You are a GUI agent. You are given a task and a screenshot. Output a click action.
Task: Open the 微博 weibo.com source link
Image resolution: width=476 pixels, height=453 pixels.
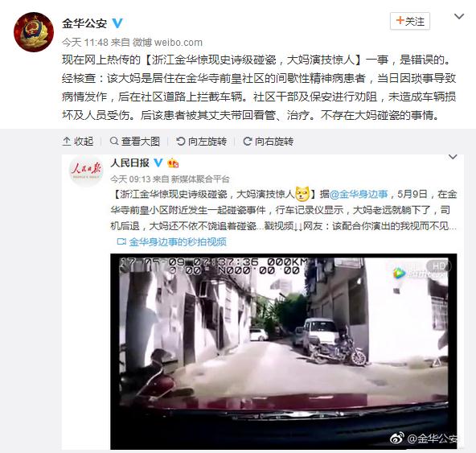(167, 43)
